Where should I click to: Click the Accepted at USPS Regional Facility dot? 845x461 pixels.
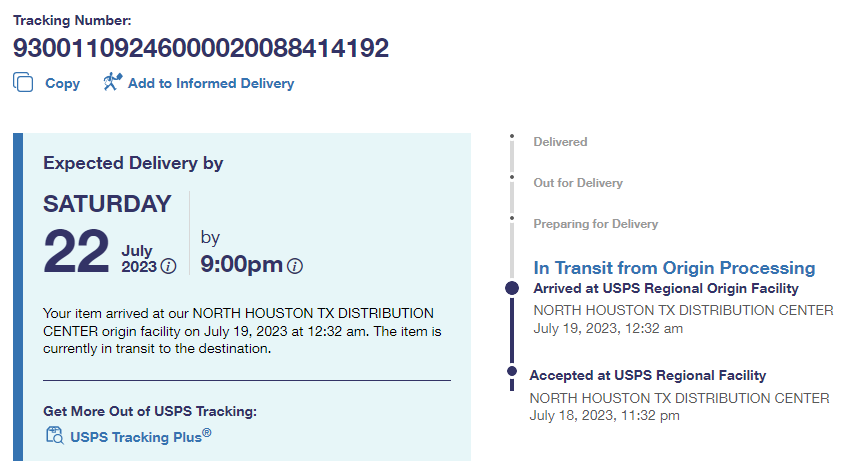click(x=512, y=376)
